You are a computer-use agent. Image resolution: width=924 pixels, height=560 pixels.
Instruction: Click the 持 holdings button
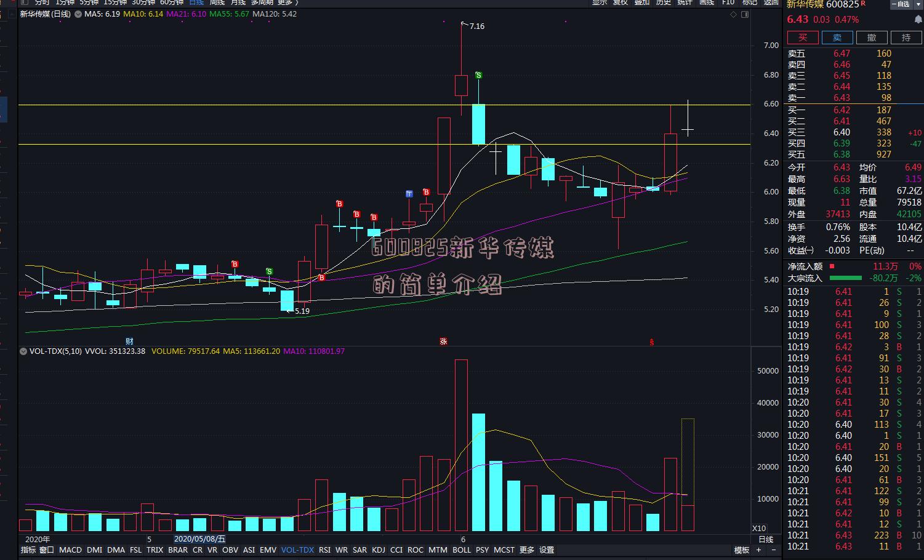click(906, 38)
